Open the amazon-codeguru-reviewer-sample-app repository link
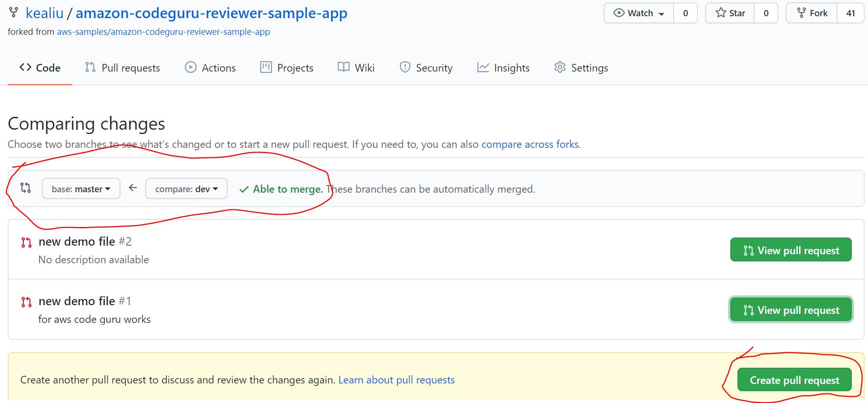The image size is (868, 403). [212, 13]
